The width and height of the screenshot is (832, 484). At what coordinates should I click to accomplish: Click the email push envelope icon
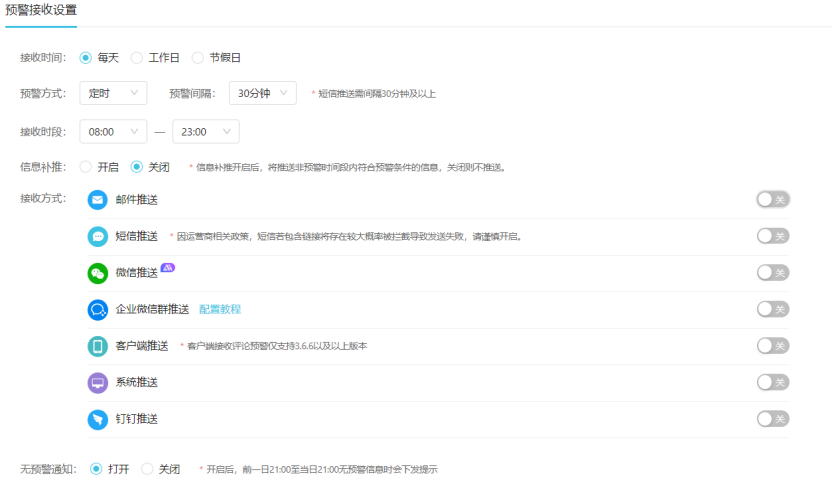point(97,200)
